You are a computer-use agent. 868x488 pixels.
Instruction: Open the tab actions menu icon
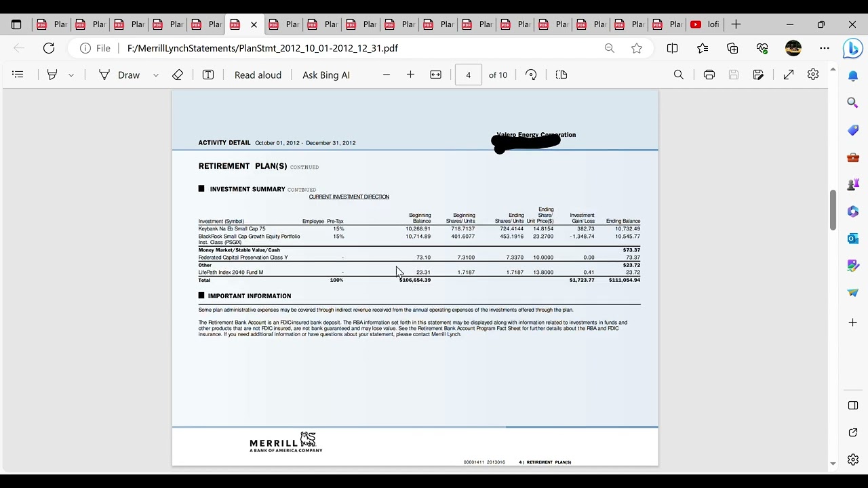16,24
